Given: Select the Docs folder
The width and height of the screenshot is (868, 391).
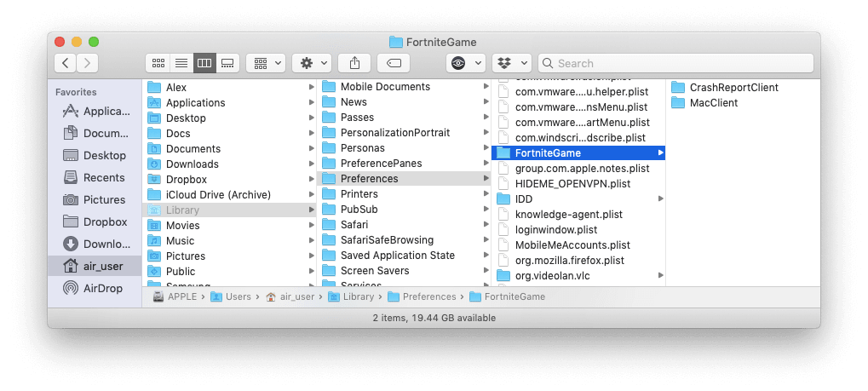Looking at the screenshot, I should tap(229, 134).
